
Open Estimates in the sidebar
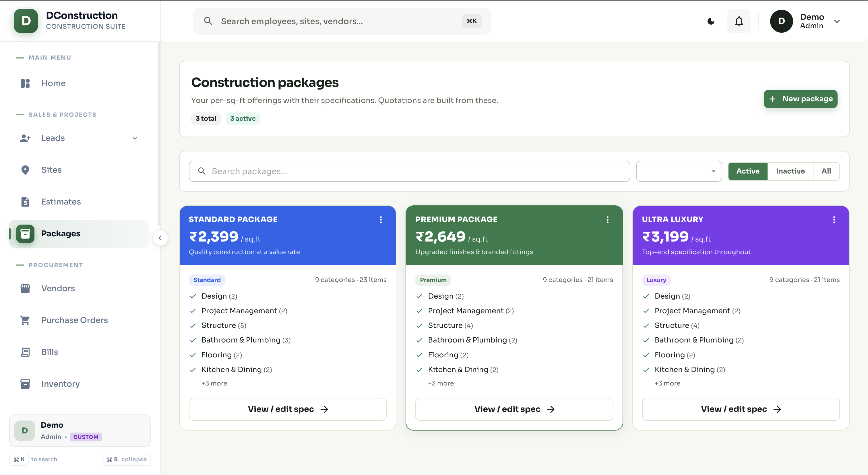pos(79,202)
